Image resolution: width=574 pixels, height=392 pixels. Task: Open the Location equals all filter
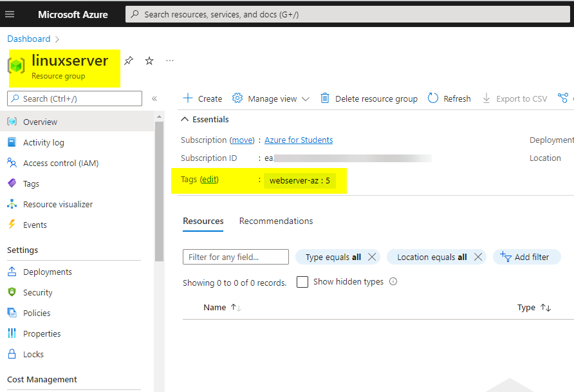coord(432,257)
